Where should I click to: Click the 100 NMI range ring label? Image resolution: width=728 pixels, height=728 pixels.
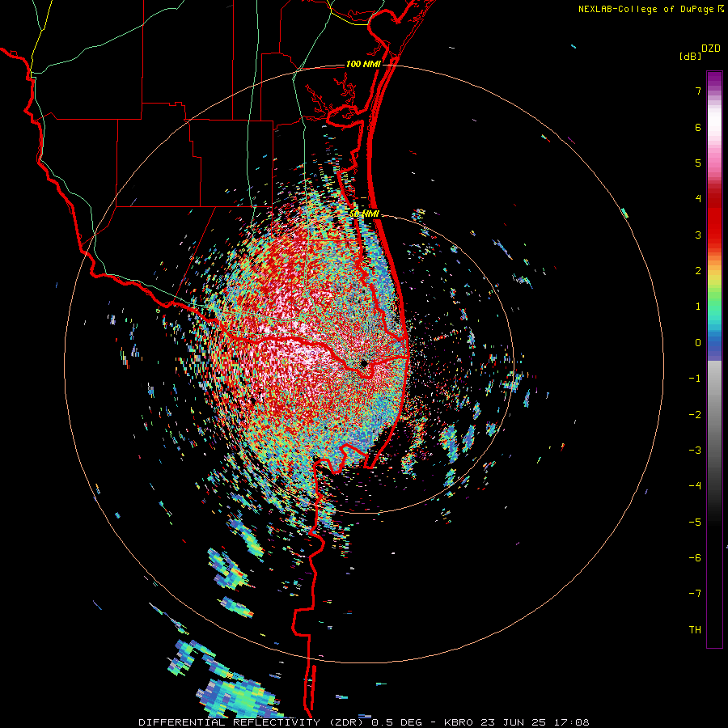coord(363,64)
